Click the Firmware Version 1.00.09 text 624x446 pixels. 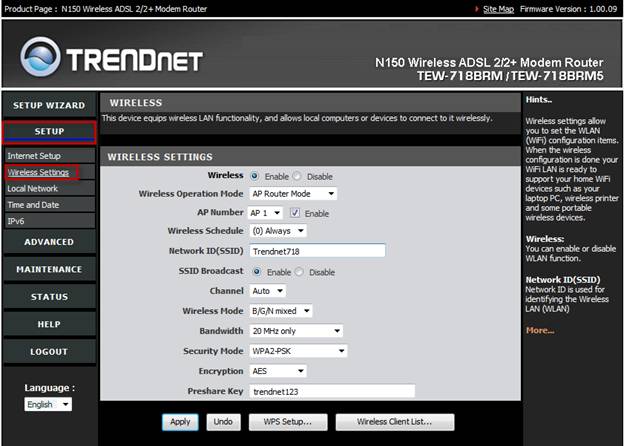568,9
